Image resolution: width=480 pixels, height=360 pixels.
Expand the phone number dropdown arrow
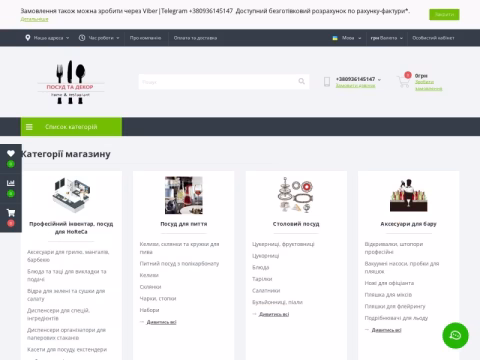pyautogui.click(x=379, y=79)
